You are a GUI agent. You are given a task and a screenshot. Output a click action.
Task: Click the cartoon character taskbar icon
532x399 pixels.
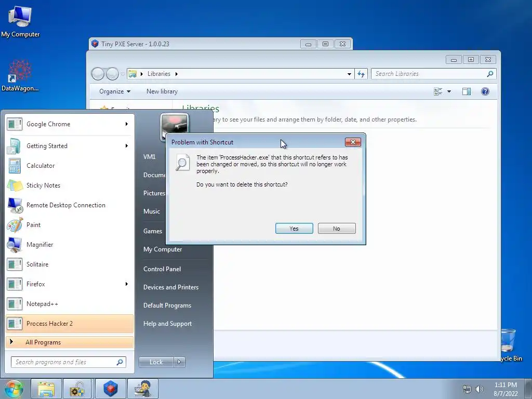click(142, 389)
